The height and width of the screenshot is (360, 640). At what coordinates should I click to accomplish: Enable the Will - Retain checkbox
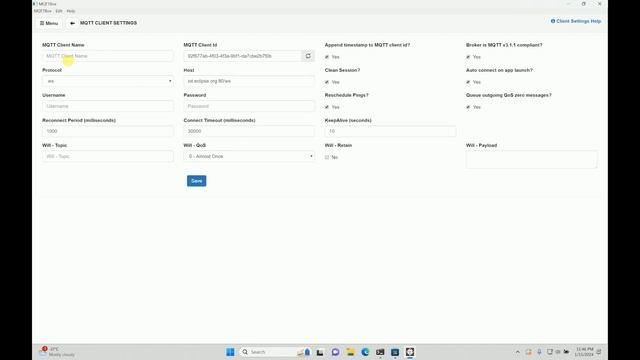point(327,157)
